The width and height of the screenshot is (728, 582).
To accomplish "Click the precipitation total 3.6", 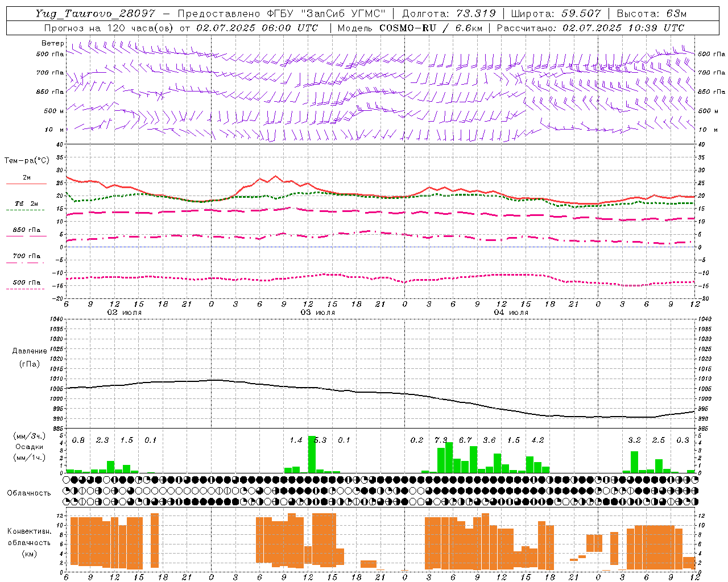I will (x=489, y=440).
